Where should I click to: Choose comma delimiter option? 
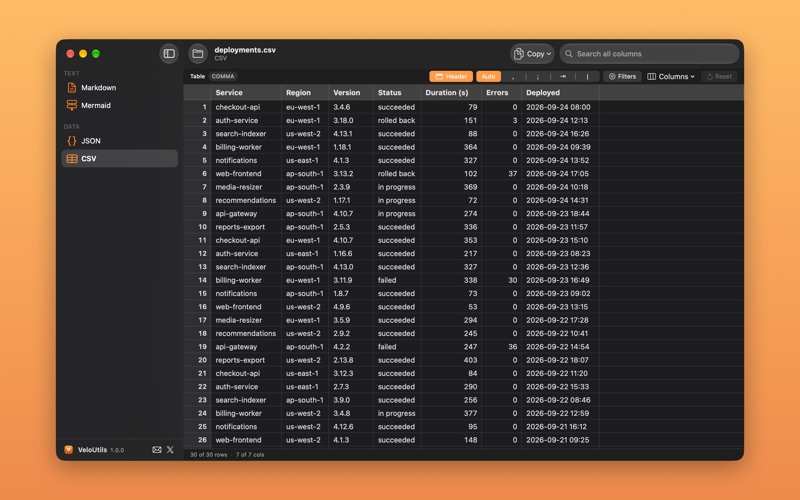[513, 77]
